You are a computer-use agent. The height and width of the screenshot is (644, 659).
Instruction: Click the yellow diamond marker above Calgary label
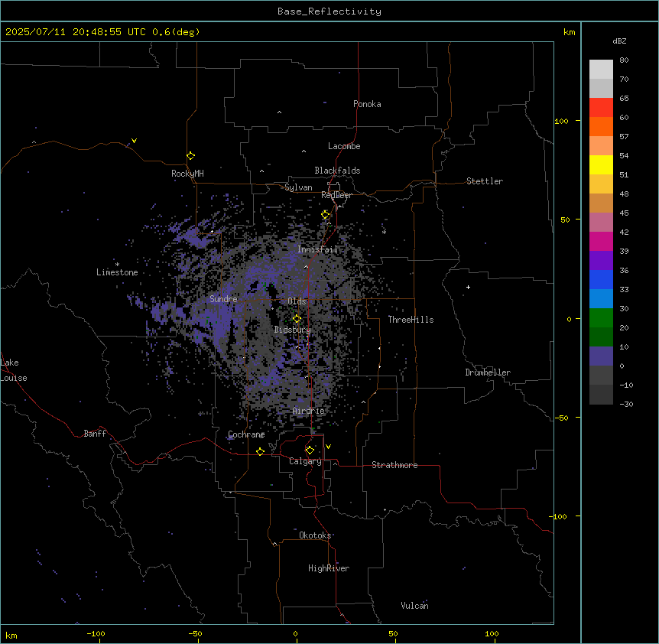[x=310, y=450]
